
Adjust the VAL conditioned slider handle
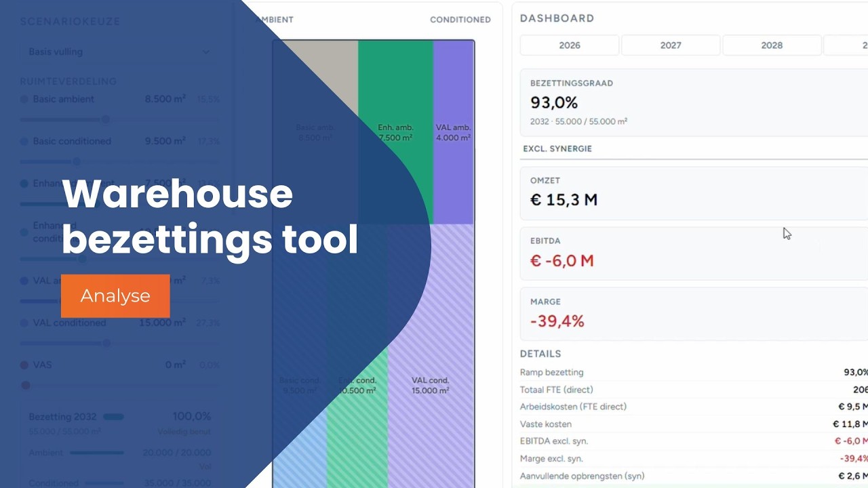coord(106,343)
